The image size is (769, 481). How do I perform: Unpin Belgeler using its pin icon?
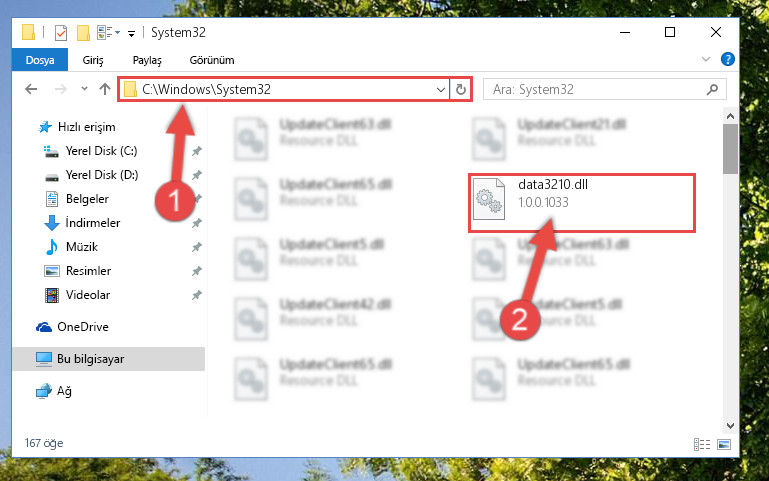pos(197,199)
